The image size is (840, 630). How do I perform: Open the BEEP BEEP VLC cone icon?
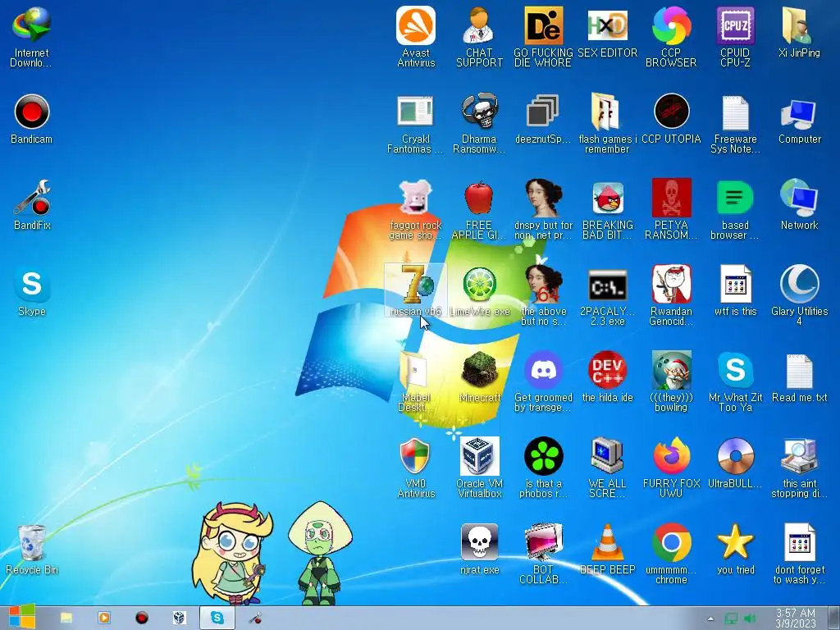pyautogui.click(x=608, y=550)
